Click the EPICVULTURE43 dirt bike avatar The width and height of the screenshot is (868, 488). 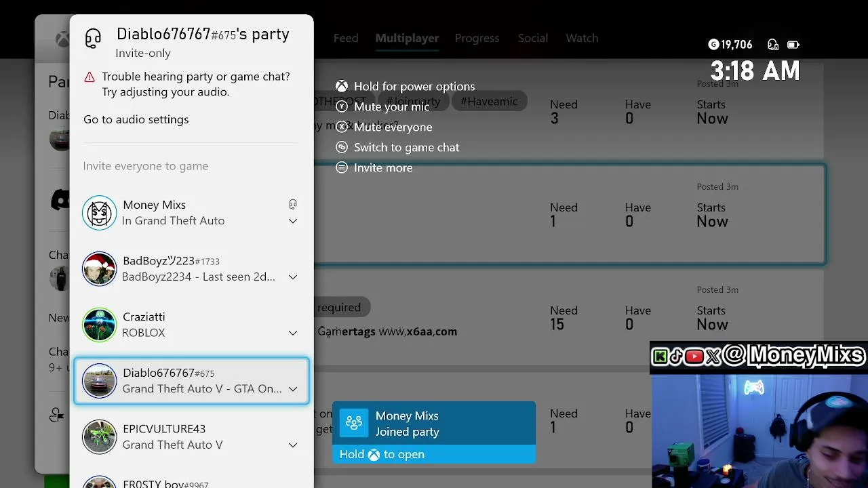point(100,436)
